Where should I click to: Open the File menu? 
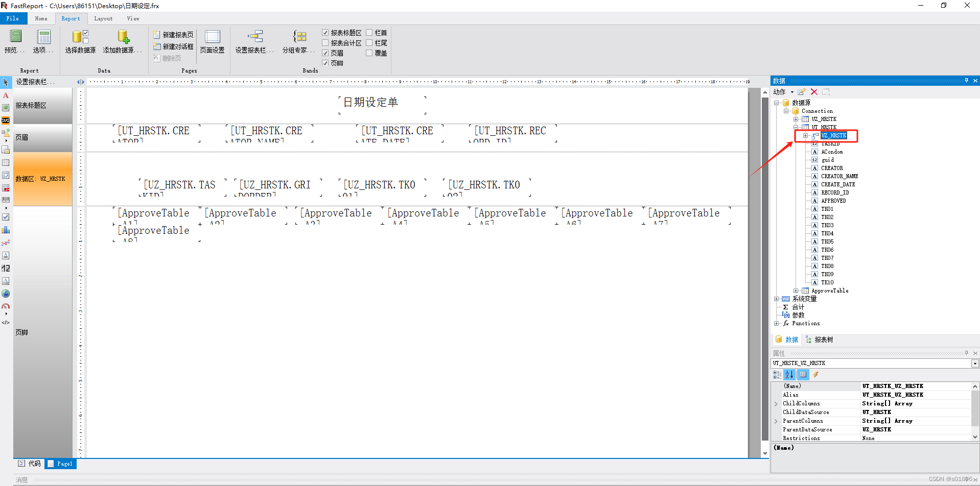[x=13, y=18]
